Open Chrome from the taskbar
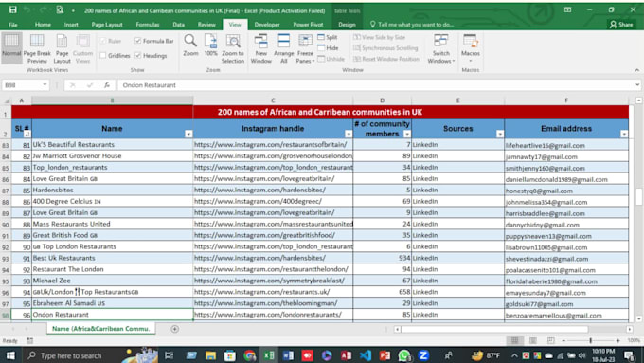The image size is (644, 363). (249, 355)
